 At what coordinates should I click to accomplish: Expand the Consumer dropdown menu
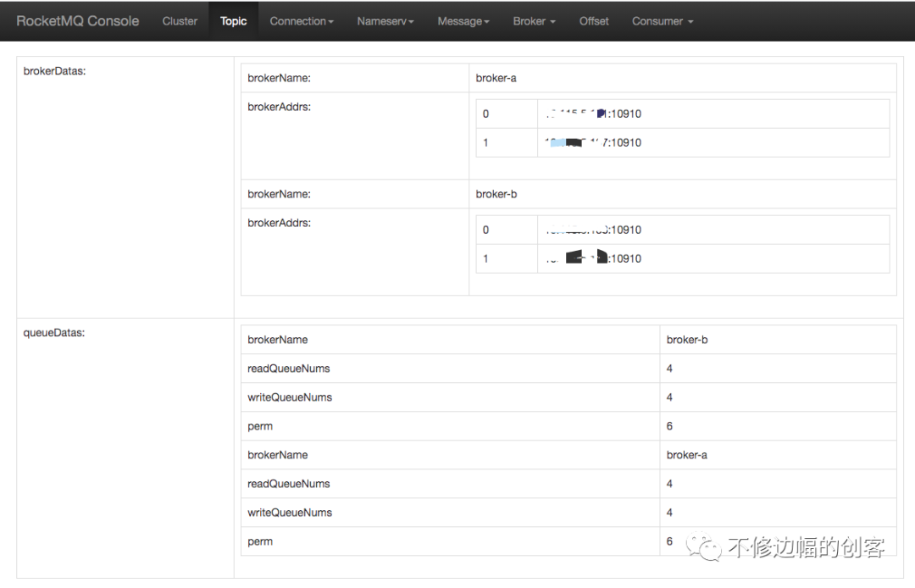[x=663, y=21]
